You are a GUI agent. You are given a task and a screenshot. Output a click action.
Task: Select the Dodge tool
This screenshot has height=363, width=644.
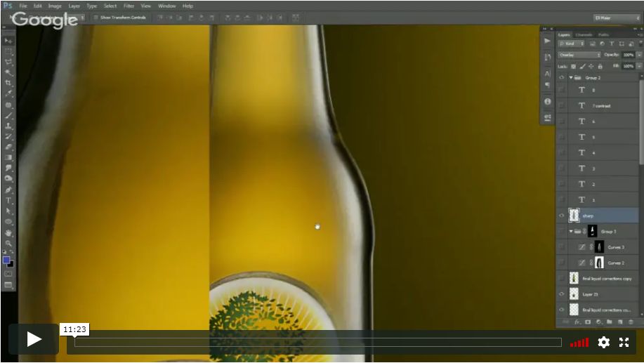click(8, 178)
